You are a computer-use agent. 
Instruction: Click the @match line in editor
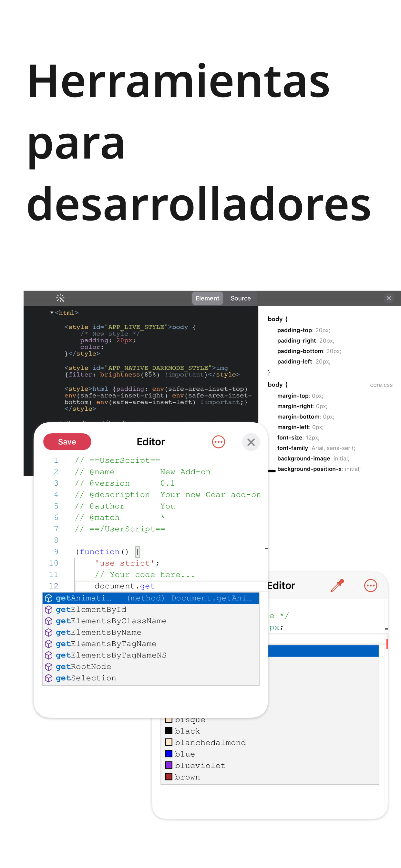[120, 517]
